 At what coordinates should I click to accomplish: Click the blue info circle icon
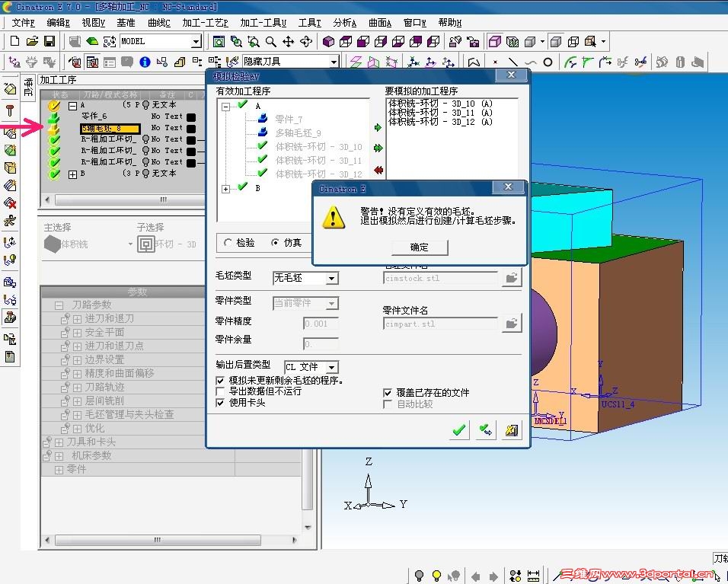(145, 62)
